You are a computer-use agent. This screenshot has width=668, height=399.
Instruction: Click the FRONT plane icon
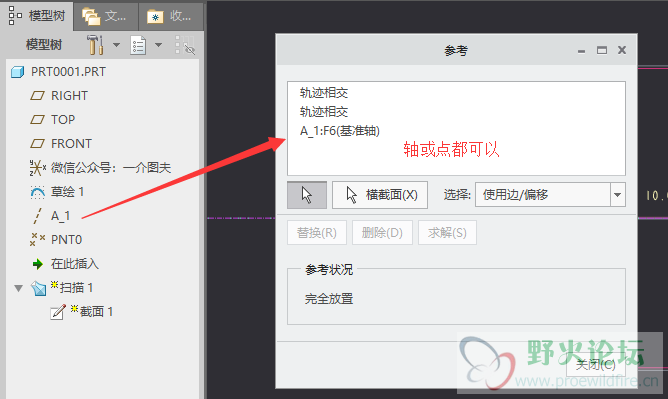37,144
